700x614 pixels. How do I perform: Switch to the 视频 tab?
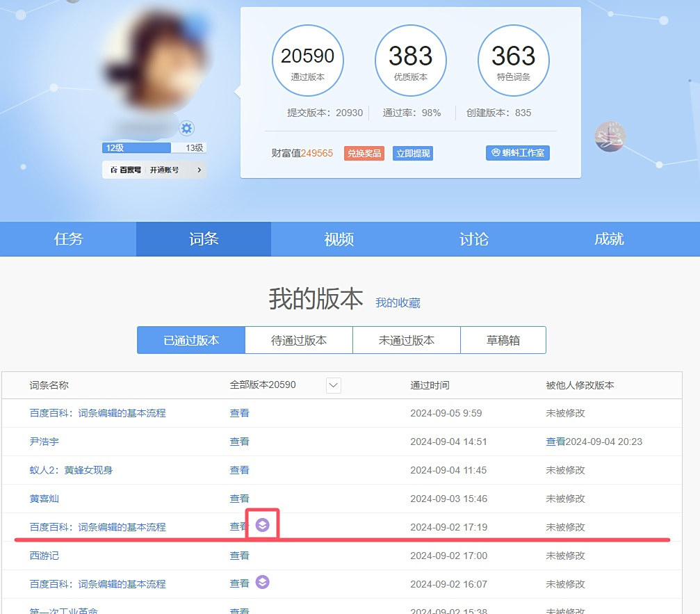pyautogui.click(x=339, y=239)
